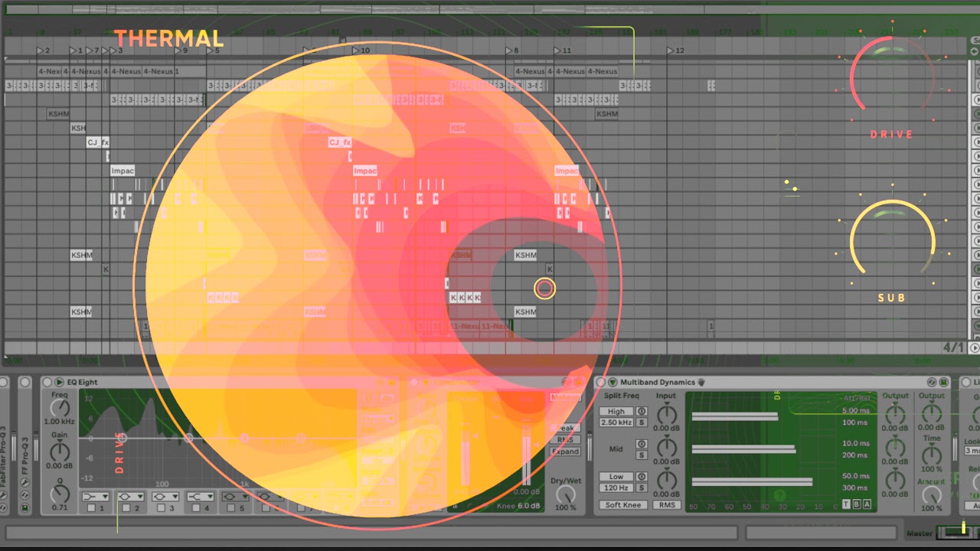Solo the Low band with its S button

click(642, 487)
